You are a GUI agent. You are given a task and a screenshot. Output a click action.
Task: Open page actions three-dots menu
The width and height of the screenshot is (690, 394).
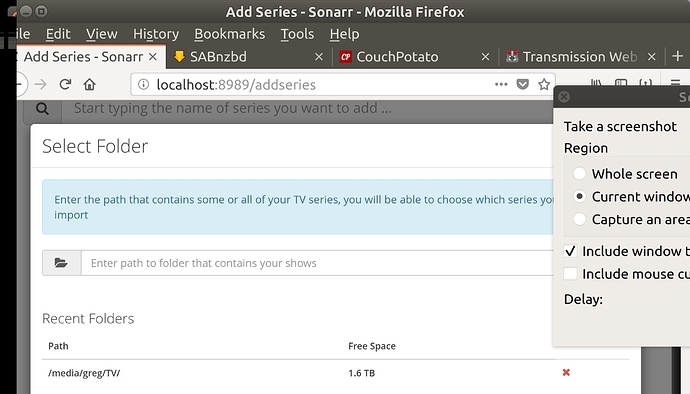pos(501,84)
